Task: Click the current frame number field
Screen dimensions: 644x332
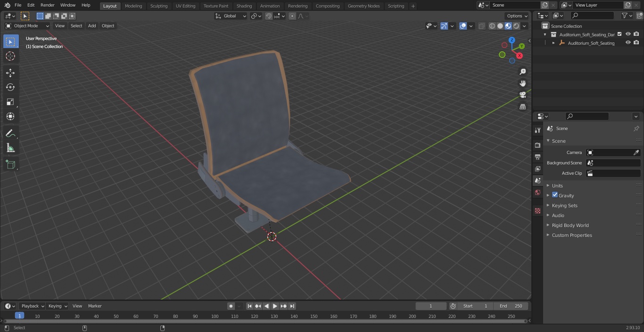Action: point(431,306)
